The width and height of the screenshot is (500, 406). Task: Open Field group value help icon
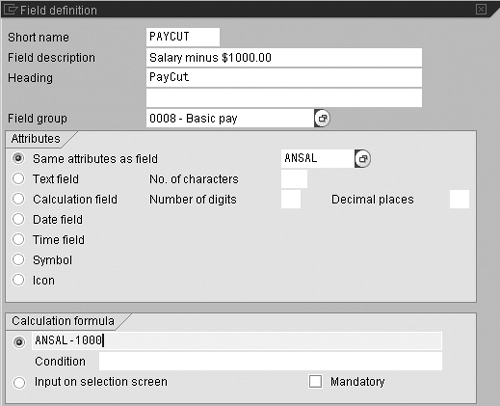point(322,118)
